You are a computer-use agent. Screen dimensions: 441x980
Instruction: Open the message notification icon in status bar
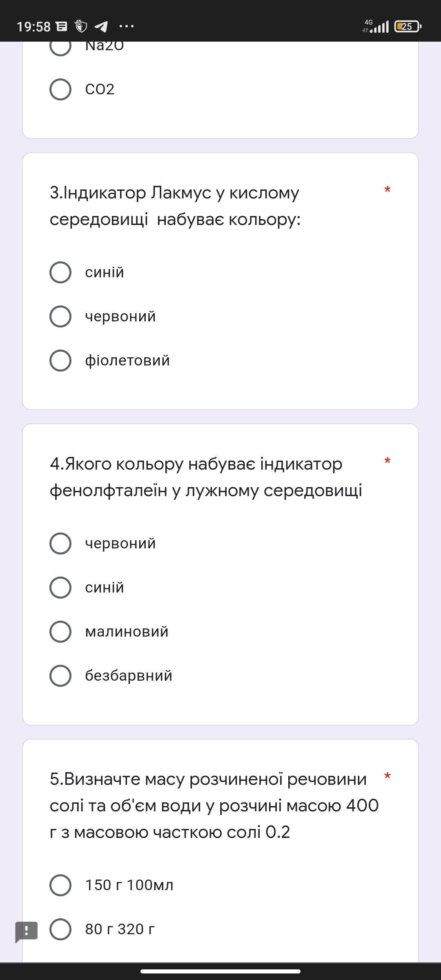tap(62, 27)
